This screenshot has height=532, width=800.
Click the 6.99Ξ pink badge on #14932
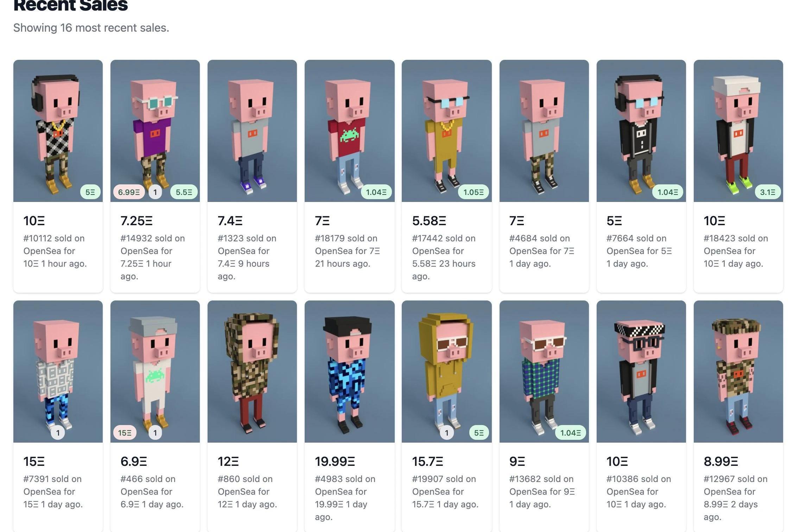129,192
